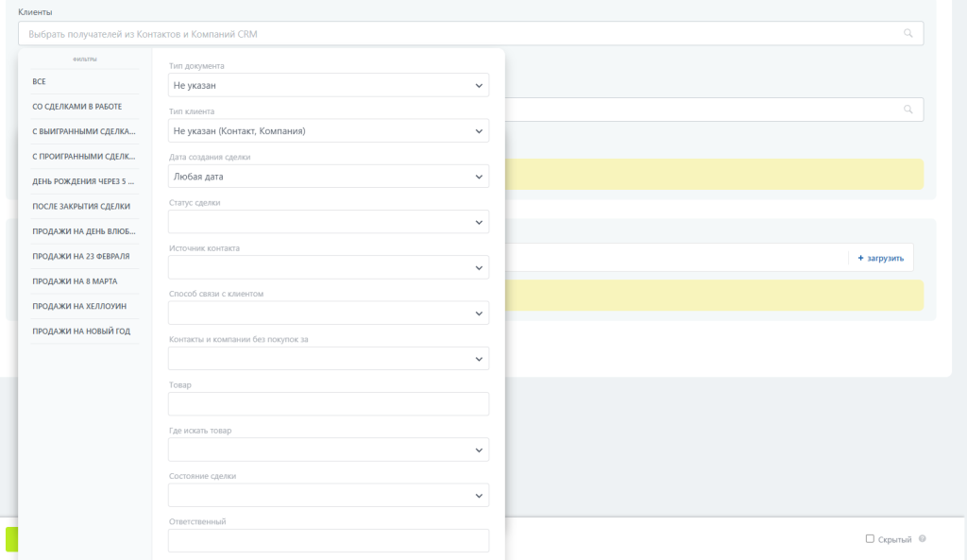Expand the Тип клиента dropdown
The image size is (967, 560).
coord(328,130)
